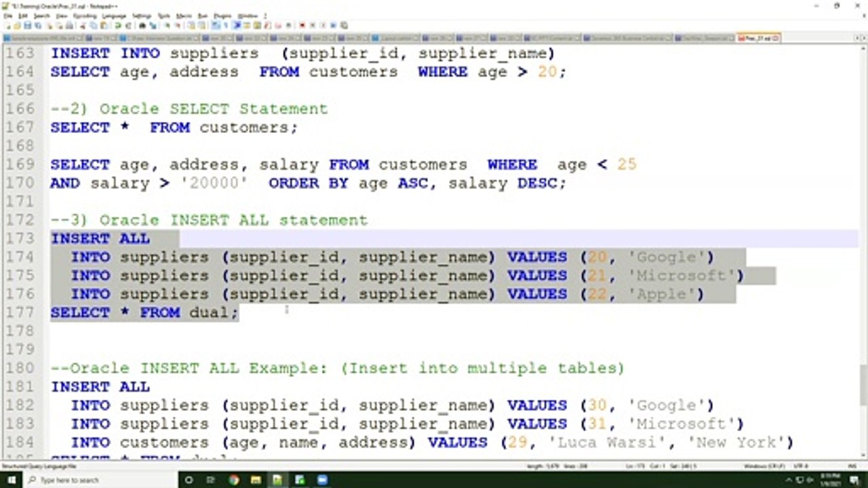The width and height of the screenshot is (868, 488).
Task: Toggle Show Indent Guide
Action: click(x=237, y=25)
